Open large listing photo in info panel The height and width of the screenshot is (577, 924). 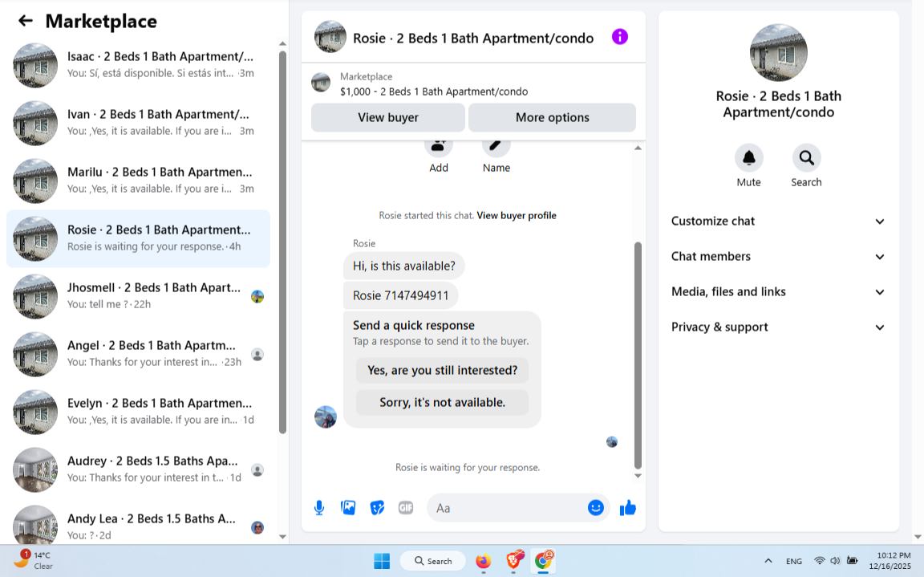(x=778, y=52)
